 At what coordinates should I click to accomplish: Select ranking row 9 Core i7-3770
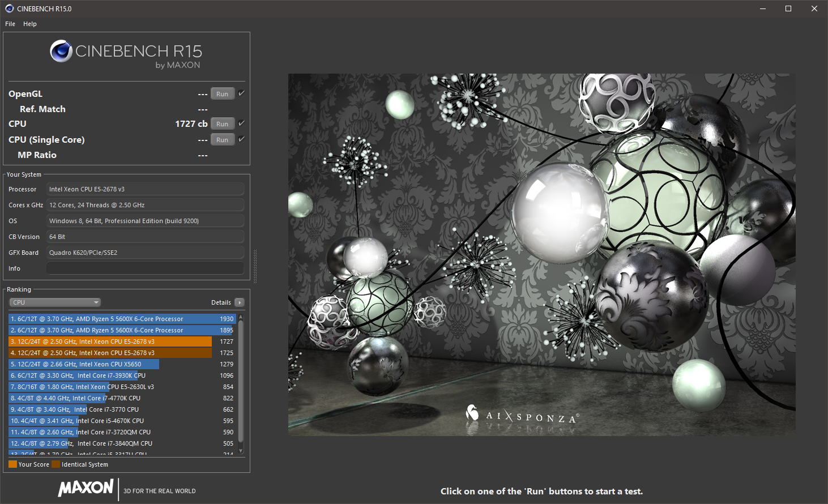pos(122,409)
